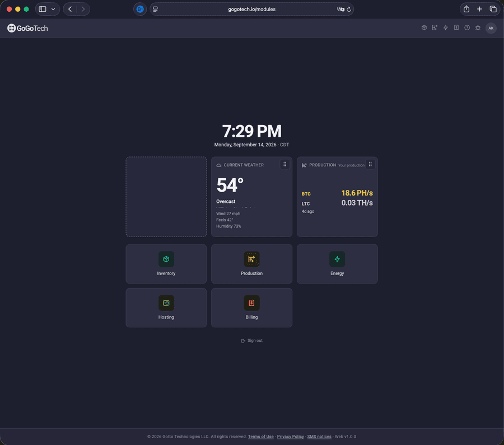Click the 7:29 PM clock

click(251, 131)
